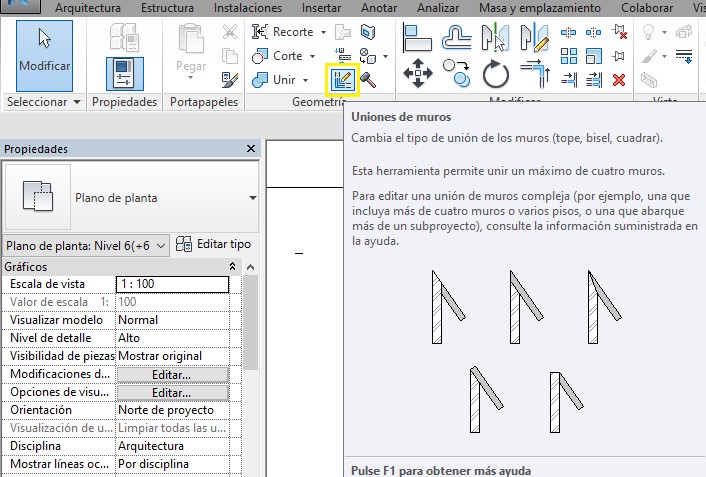Click the scissors cut icon

point(230,32)
